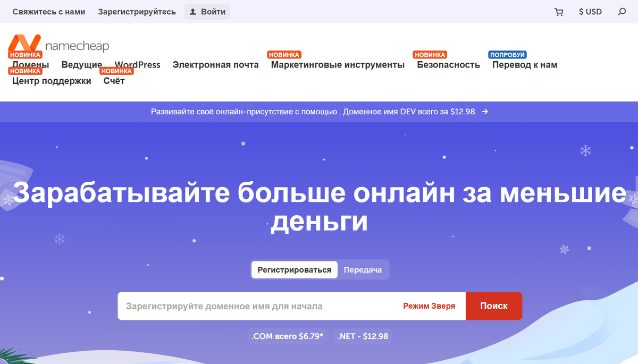638x364 pixels.
Task: Open the Зарегистрируйтесь link
Action: pos(137,12)
